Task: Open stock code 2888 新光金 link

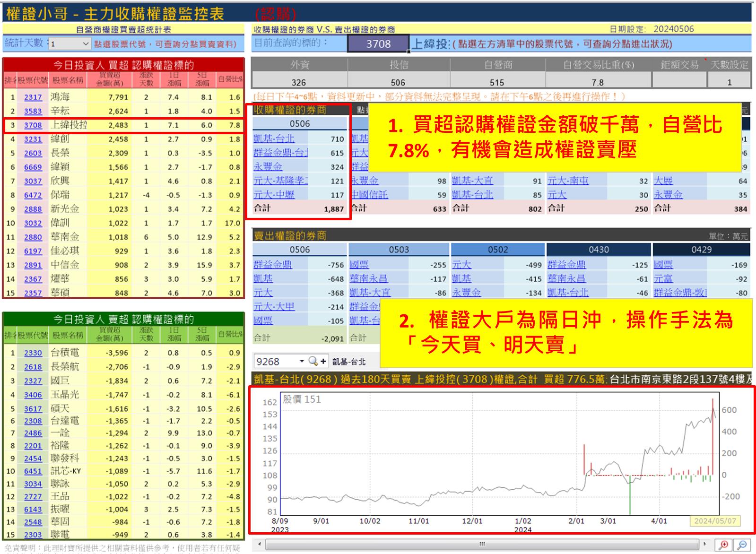Action: pos(33,209)
